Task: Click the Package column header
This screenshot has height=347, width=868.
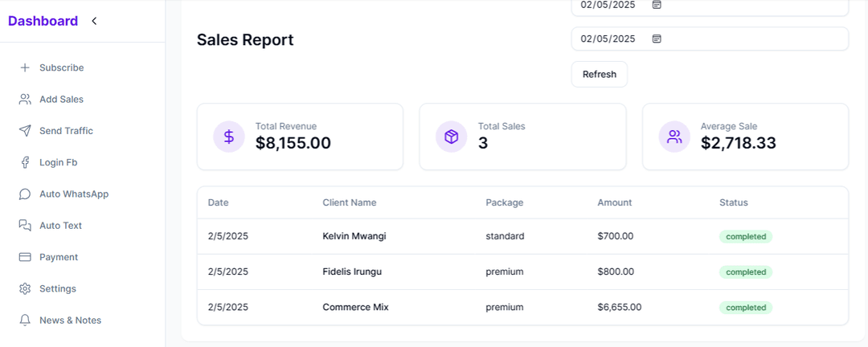Action: [504, 202]
